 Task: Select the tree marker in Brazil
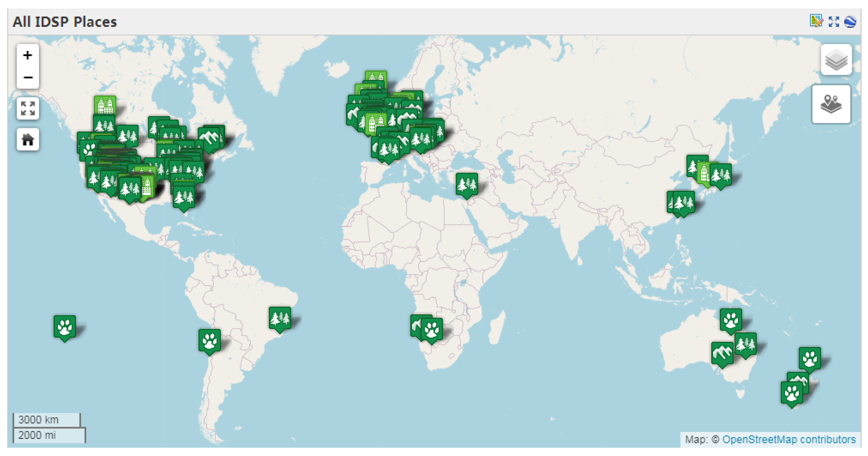coord(280,318)
